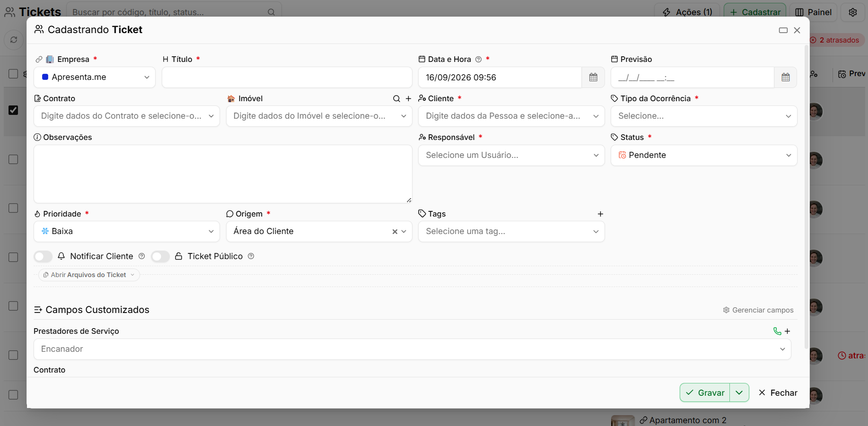868x426 pixels.
Task: Click the 2 atrasados badge behind dialog
Action: (837, 40)
